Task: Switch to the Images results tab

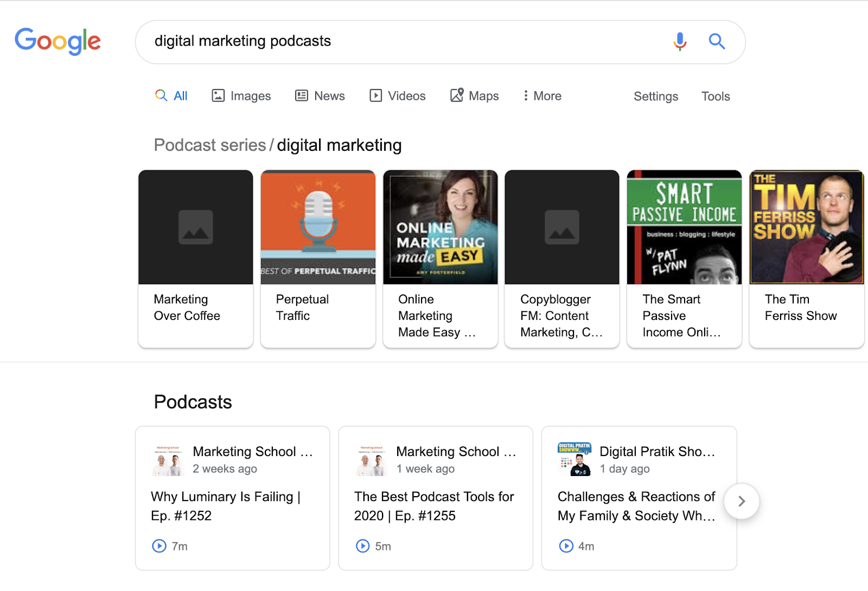Action: point(241,96)
